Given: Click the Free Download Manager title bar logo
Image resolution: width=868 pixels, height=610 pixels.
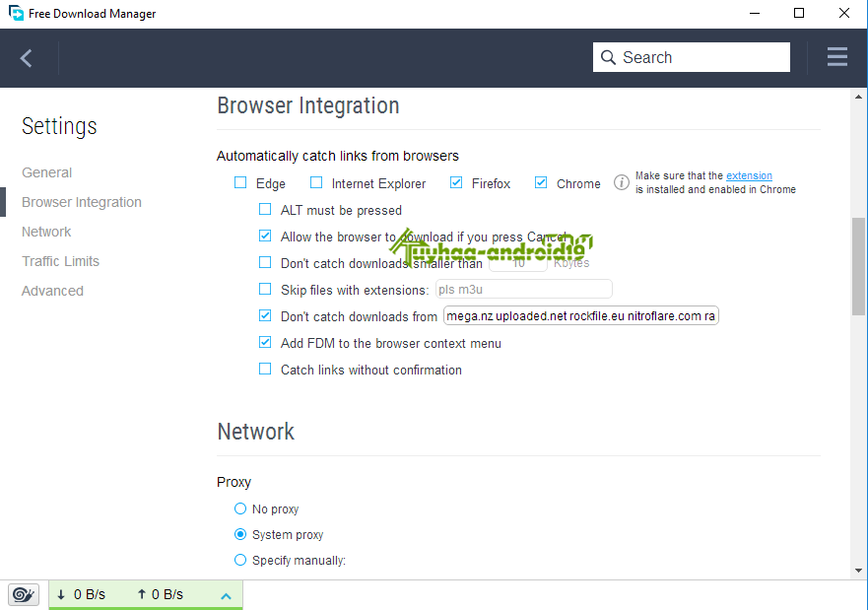Looking at the screenshot, I should pos(14,13).
